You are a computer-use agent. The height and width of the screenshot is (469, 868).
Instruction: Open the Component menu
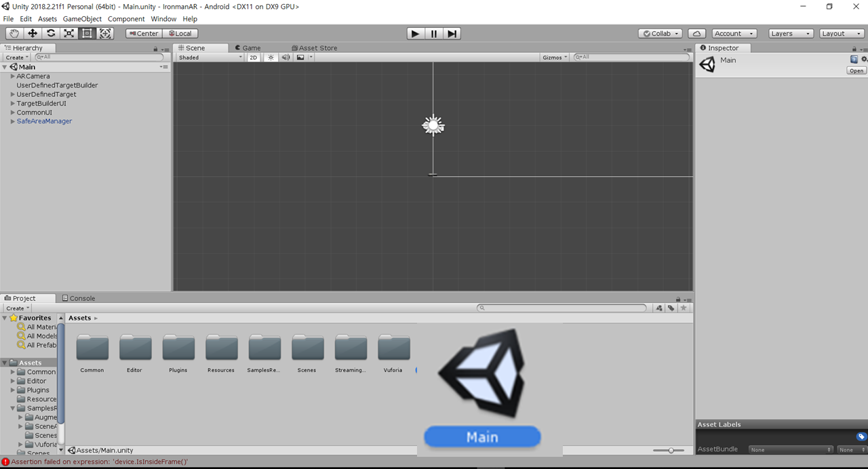[x=126, y=19]
